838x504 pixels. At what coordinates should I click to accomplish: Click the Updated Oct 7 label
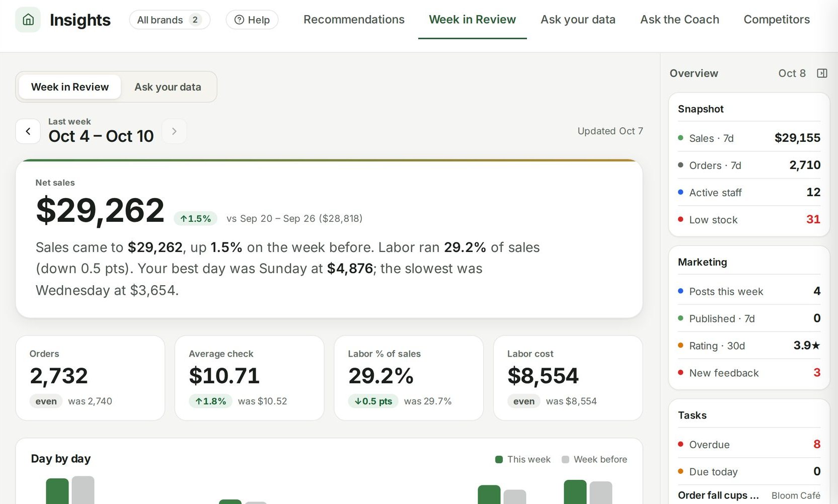pos(610,131)
